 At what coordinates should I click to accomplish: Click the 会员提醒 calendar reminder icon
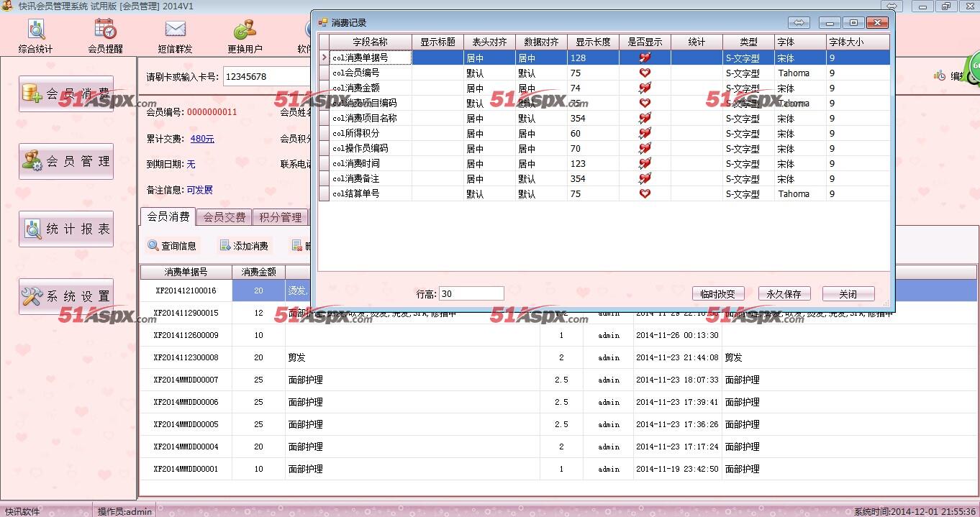pos(105,36)
